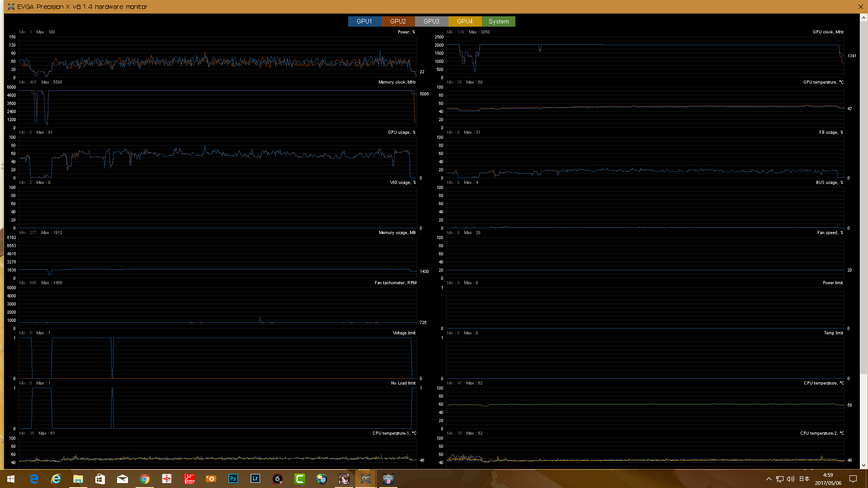Launch Camtasia green C icon in the taskbar
Screen dimensions: 868x488
(x=299, y=479)
